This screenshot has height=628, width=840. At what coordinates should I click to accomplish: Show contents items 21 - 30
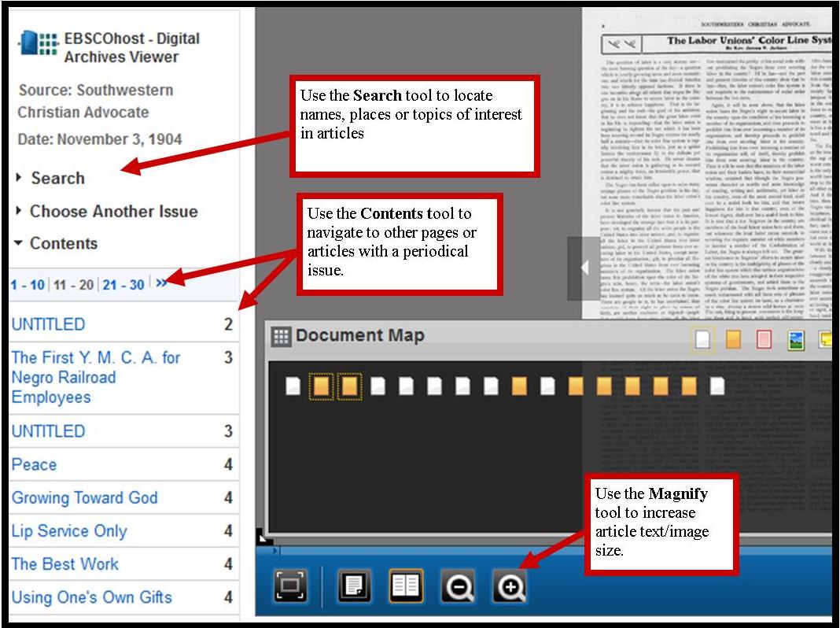(123, 285)
